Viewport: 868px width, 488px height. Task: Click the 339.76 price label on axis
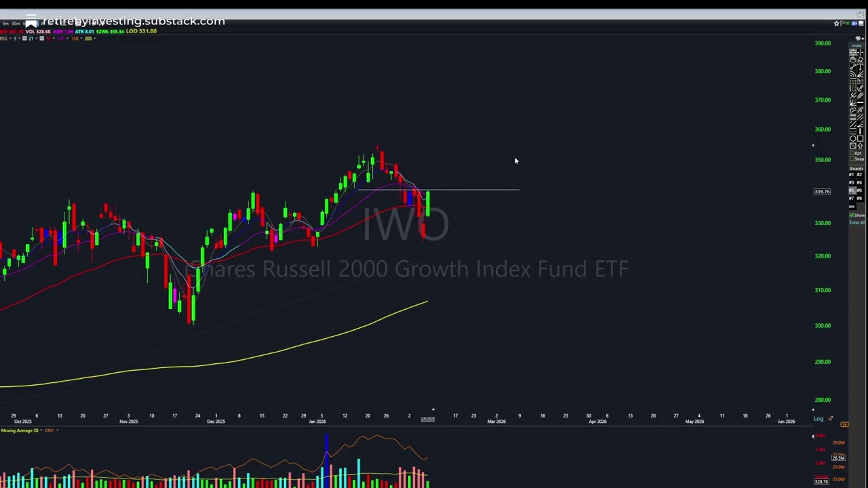click(x=822, y=192)
